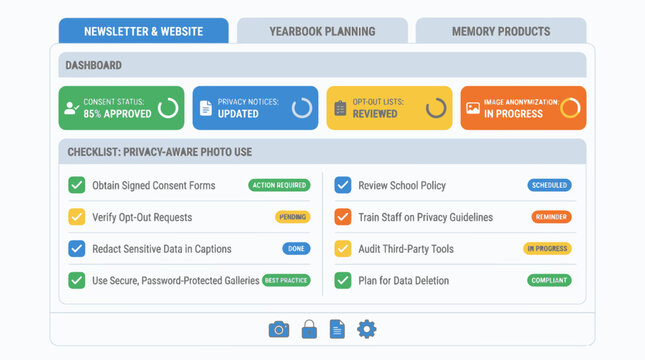
Task: Click the In Progress text on Image Anonymization card
Action: [x=513, y=114]
